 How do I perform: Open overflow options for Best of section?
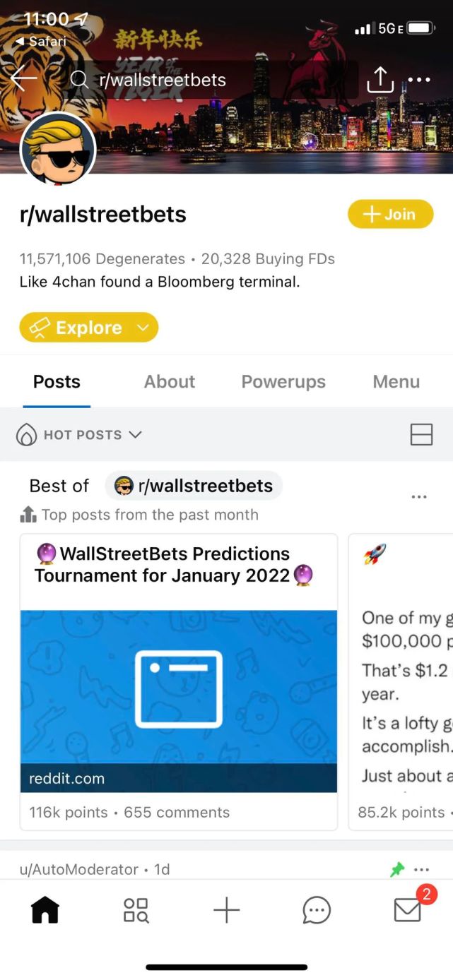pyautogui.click(x=418, y=497)
